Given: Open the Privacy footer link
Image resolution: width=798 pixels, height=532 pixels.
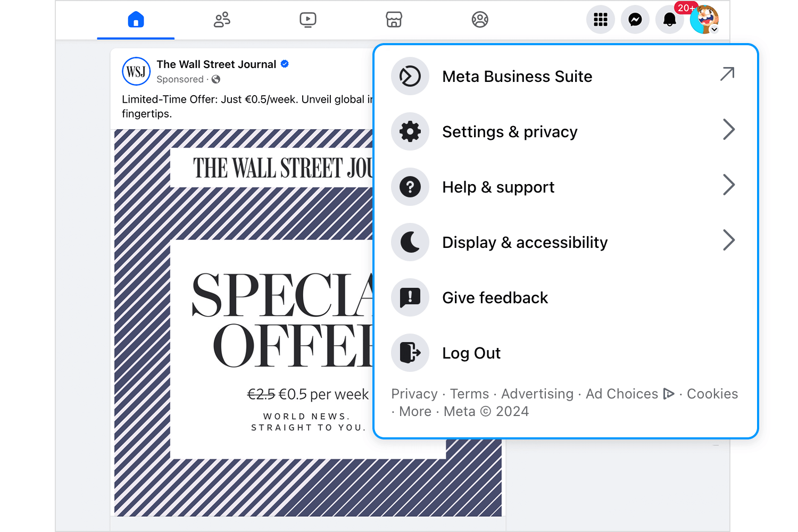Looking at the screenshot, I should (414, 394).
